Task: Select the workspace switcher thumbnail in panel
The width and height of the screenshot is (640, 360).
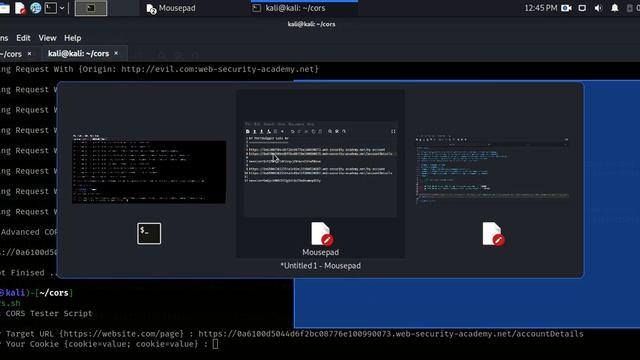Action: [91, 8]
